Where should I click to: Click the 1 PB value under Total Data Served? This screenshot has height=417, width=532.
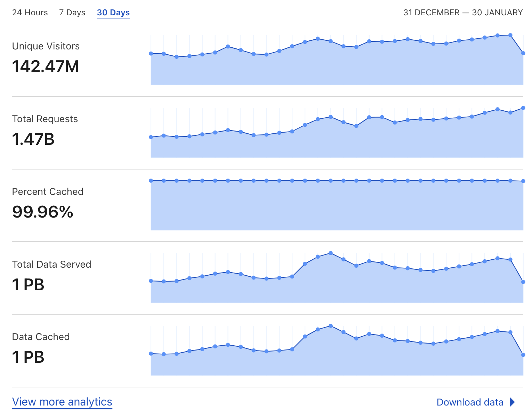point(28,284)
